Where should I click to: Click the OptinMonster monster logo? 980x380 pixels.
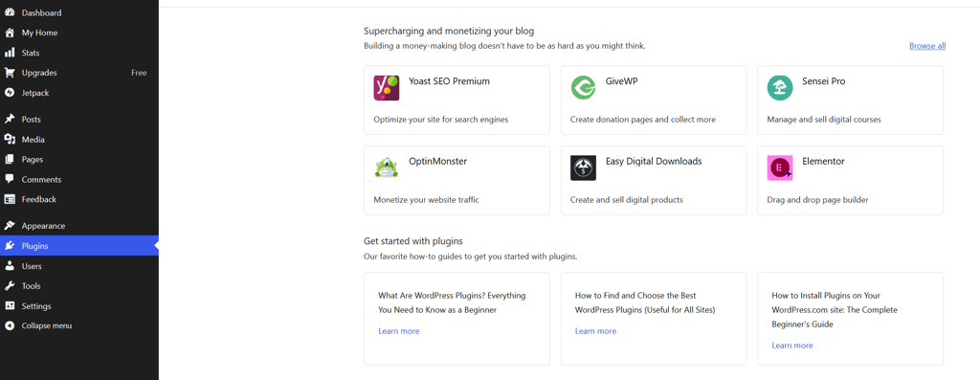tap(387, 168)
